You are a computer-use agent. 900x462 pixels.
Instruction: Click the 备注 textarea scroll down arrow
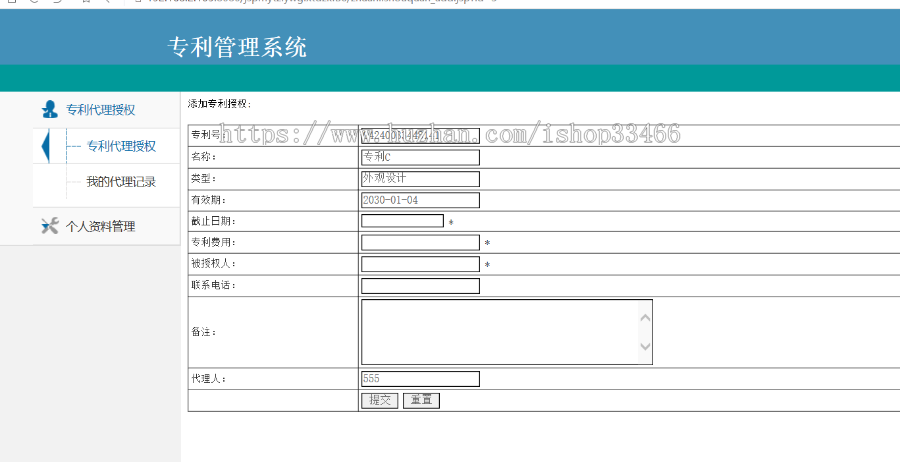pyautogui.click(x=645, y=346)
